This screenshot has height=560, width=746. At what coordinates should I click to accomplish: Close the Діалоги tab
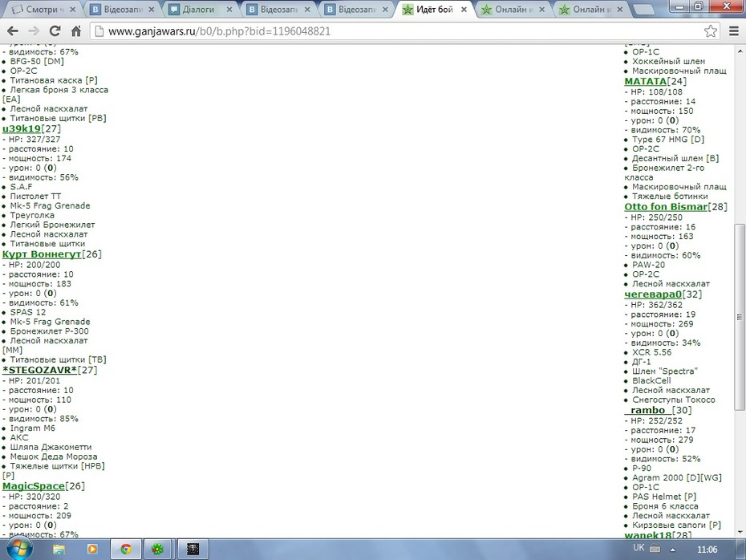[x=229, y=9]
